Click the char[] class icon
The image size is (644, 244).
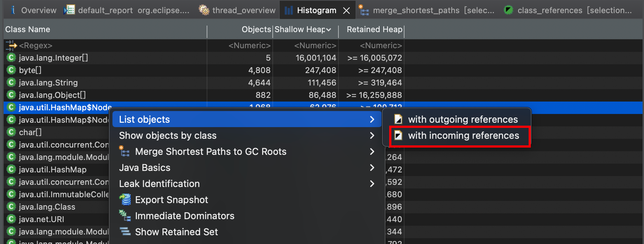[x=11, y=132]
